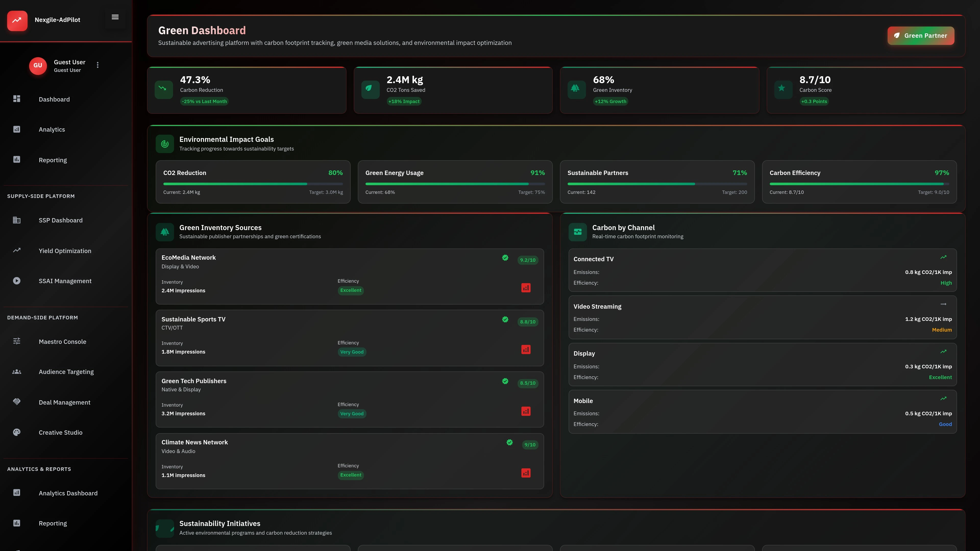The height and width of the screenshot is (551, 980).
Task: Click the Green Partner button
Action: click(921, 35)
